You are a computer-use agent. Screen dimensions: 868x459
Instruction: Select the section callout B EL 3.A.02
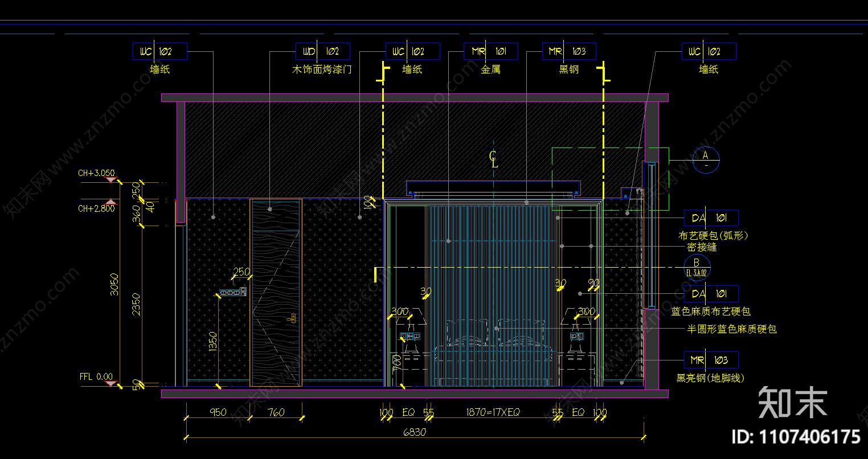(x=697, y=268)
